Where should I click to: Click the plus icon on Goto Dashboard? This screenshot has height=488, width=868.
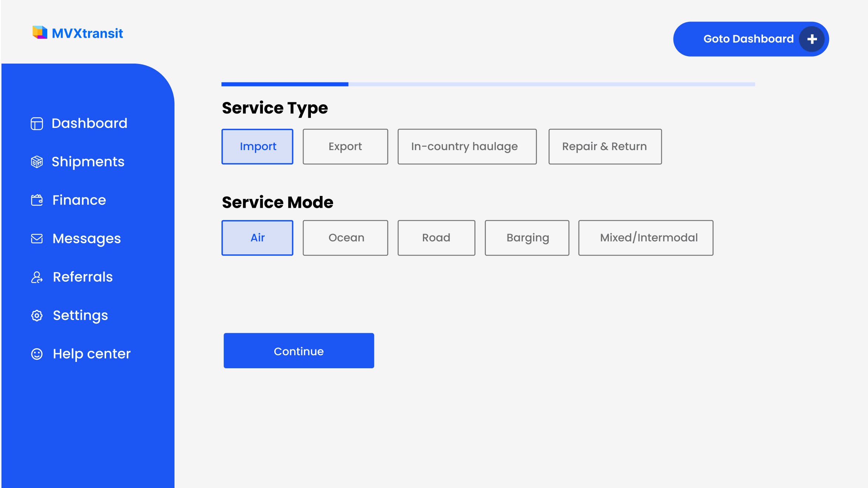click(812, 39)
